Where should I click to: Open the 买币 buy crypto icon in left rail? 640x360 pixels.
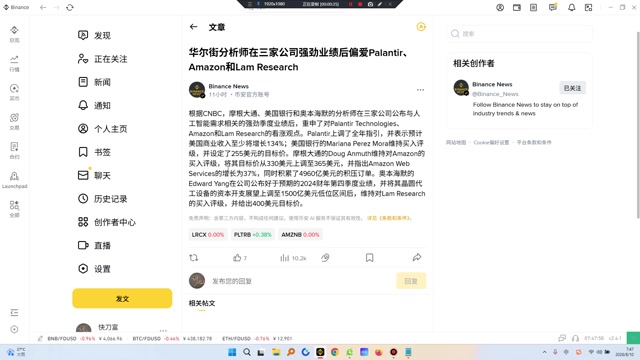point(14,92)
